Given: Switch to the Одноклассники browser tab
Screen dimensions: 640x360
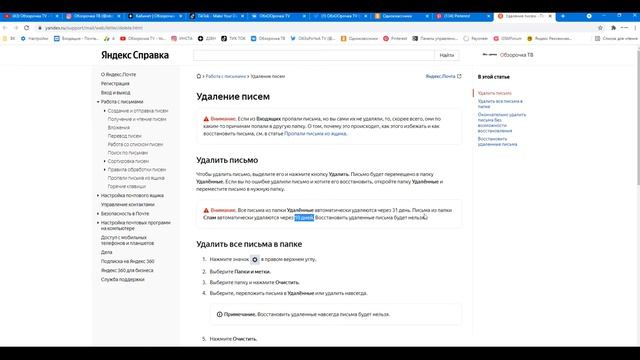Looking at the screenshot, I should pos(402,16).
